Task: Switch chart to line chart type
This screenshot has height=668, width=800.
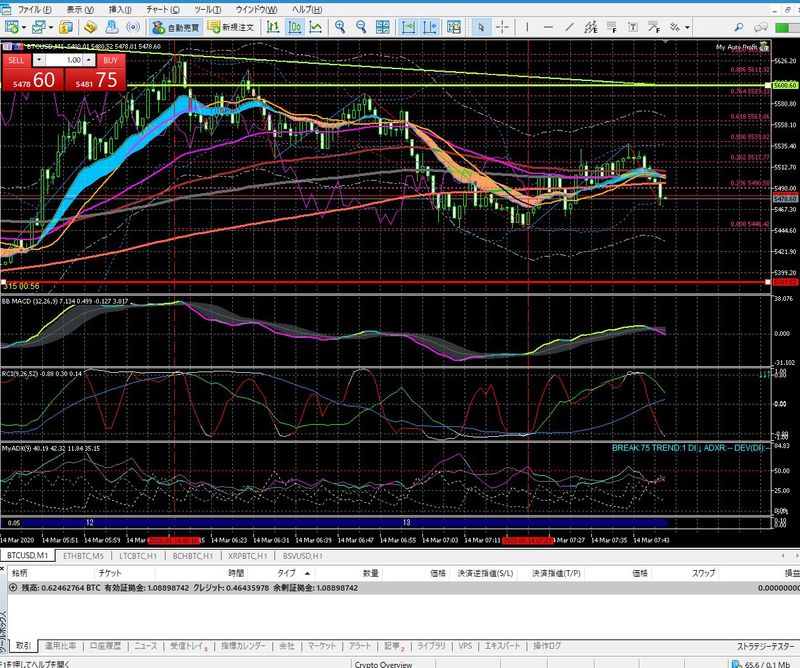Action: [x=316, y=27]
